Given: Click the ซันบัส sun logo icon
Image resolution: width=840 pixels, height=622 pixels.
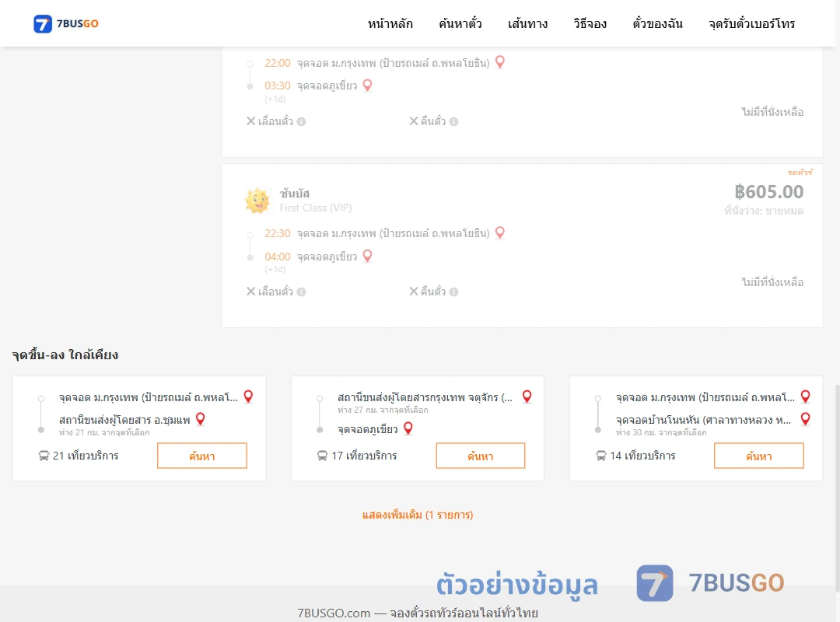Looking at the screenshot, I should 257,201.
